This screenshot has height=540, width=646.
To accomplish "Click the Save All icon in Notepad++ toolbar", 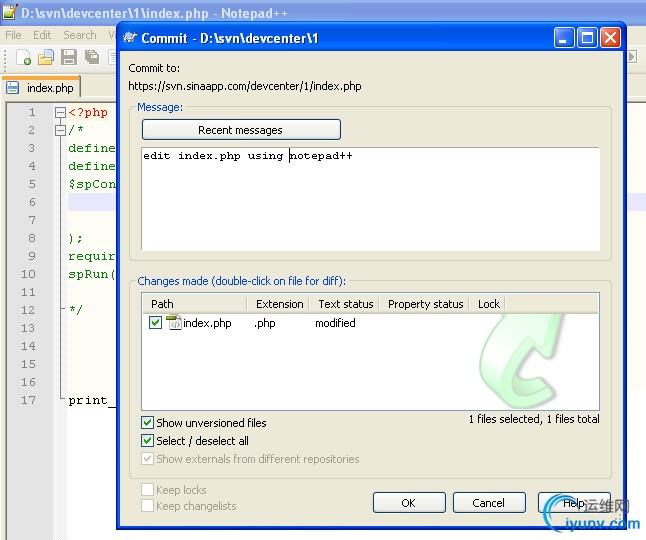I will (92, 57).
